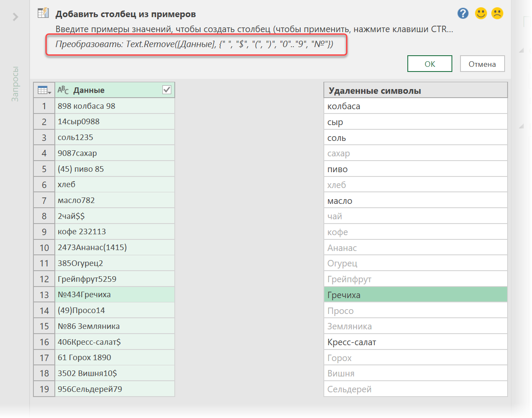
Task: Select the cell '2чай$$'
Action: coord(115,216)
